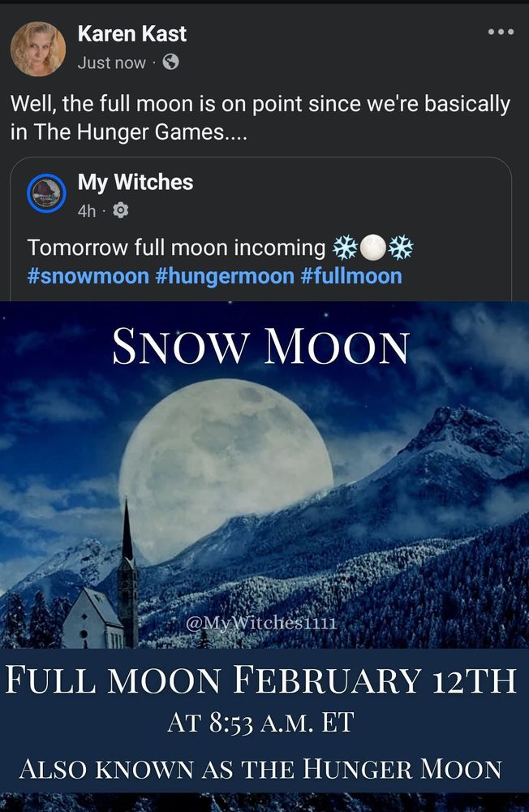Click the Hunger Games caption text

point(260,118)
